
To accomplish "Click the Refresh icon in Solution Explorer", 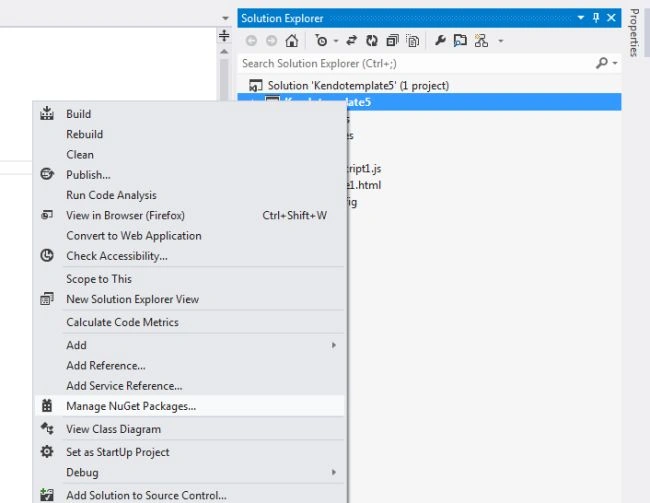I will (x=372, y=41).
